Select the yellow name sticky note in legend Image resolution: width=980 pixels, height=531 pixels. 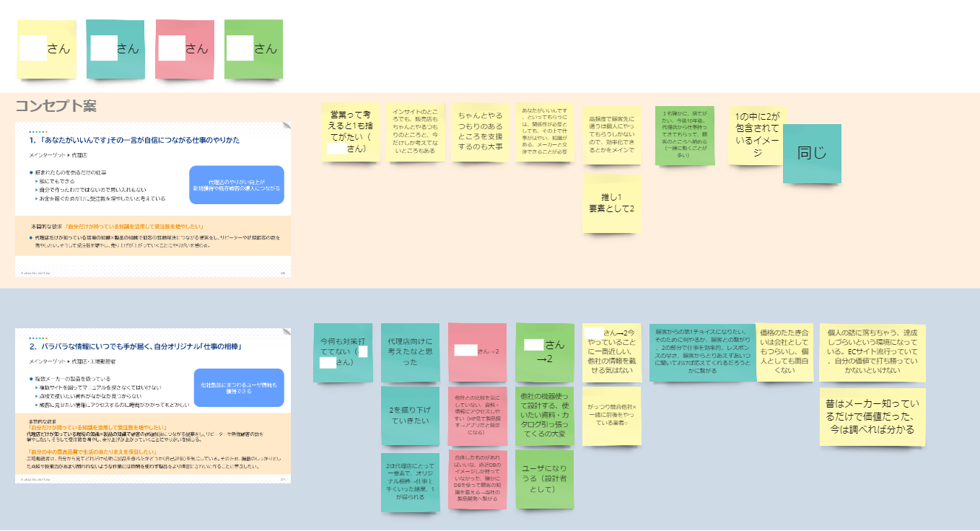[x=46, y=49]
